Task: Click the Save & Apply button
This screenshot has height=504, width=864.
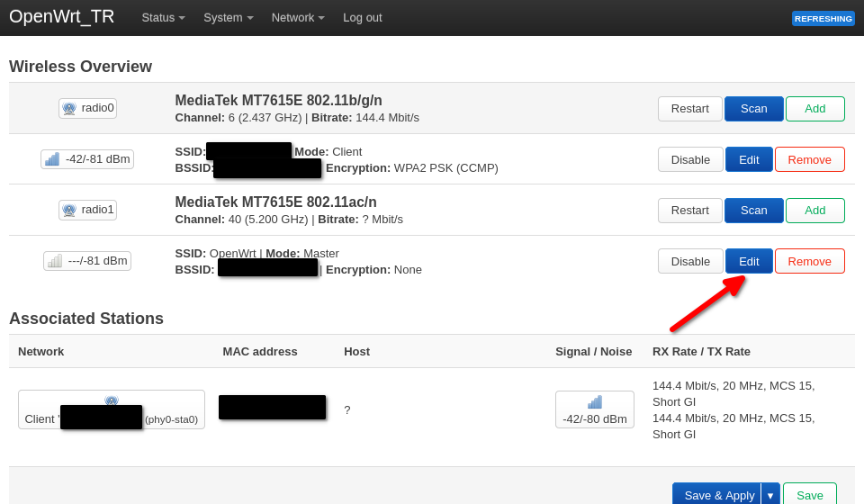Action: pyautogui.click(x=719, y=495)
